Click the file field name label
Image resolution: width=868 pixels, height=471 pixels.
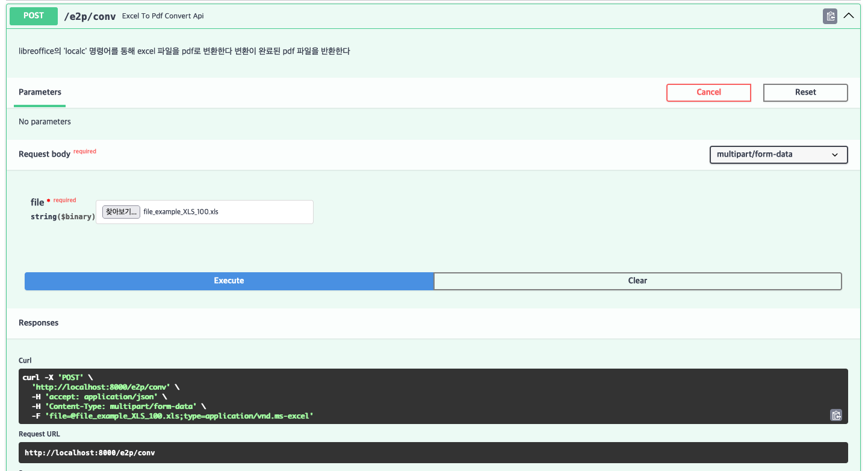tap(37, 202)
